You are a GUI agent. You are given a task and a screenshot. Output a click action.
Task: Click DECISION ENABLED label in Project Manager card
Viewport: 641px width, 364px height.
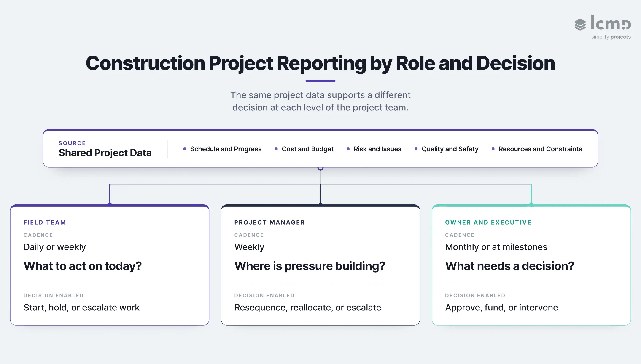(264, 295)
